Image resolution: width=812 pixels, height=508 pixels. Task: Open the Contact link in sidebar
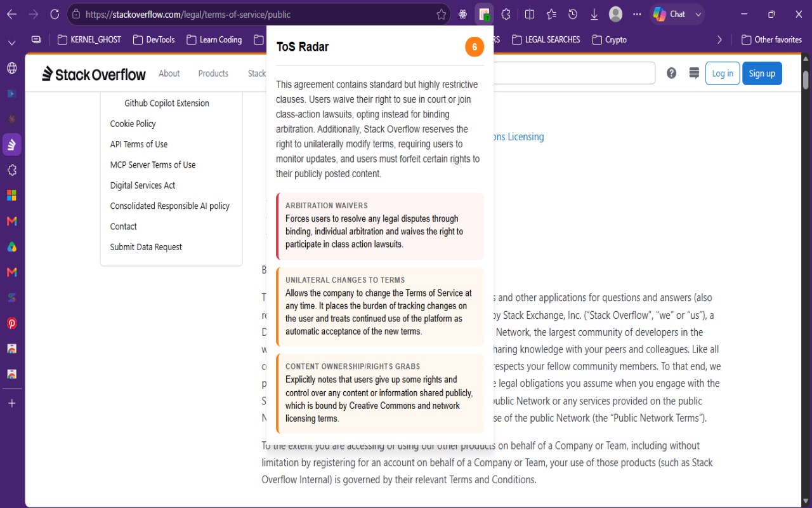point(123,226)
